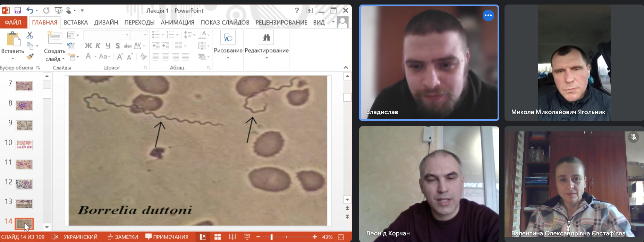Fit slide to current window
The height and width of the screenshot is (242, 644).
click(x=341, y=237)
